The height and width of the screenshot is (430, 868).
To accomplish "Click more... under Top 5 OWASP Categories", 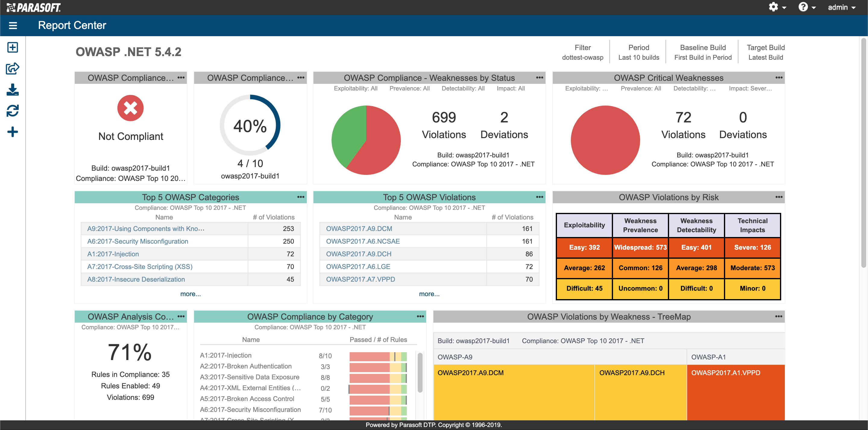I will click(x=190, y=294).
